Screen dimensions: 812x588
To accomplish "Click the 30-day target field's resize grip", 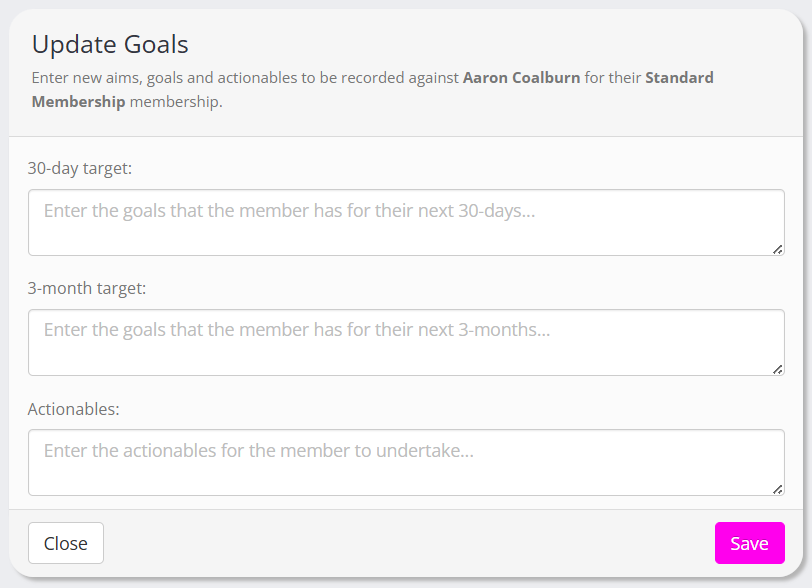I will point(778,249).
